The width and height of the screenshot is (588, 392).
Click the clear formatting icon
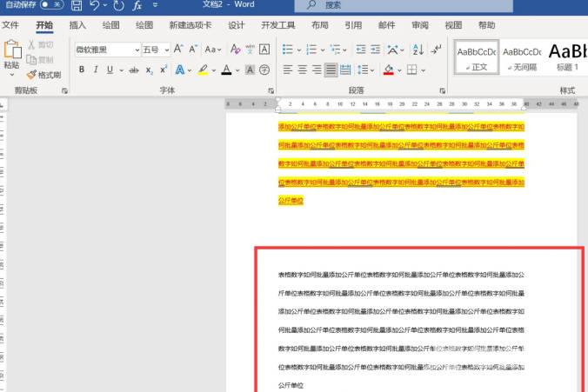pyautogui.click(x=234, y=50)
